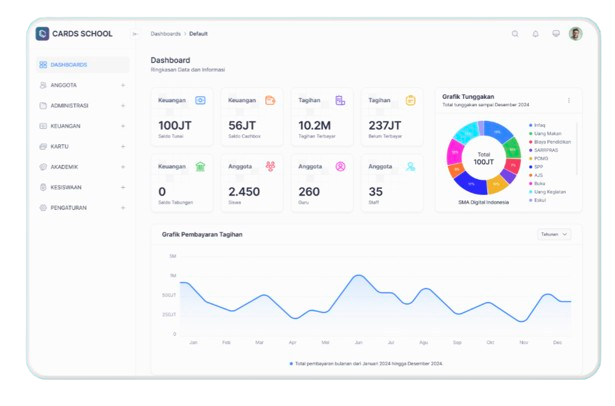Collapse sidebar using the header arrow icon
This screenshot has width=615, height=406.
[135, 34]
